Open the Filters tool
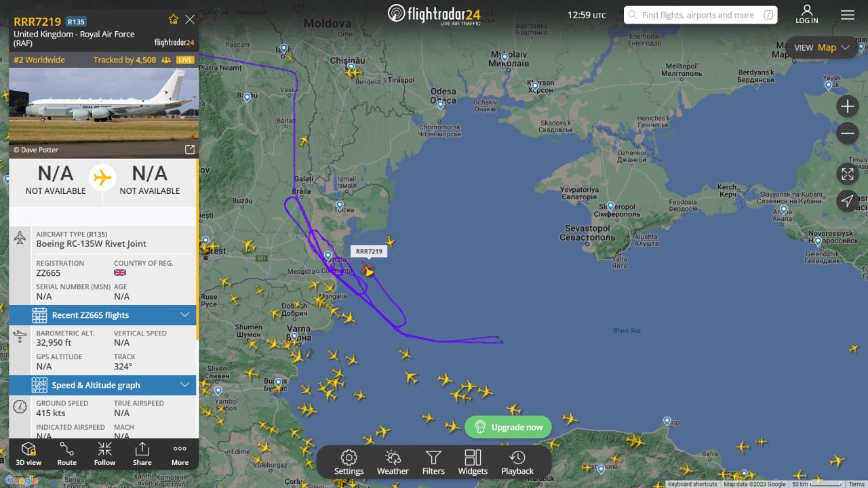The height and width of the screenshot is (488, 868). 433,462
